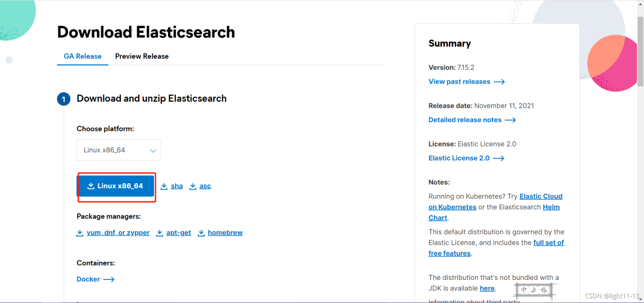Open the Choose platform dropdown
This screenshot has height=303, width=644.
[x=118, y=150]
